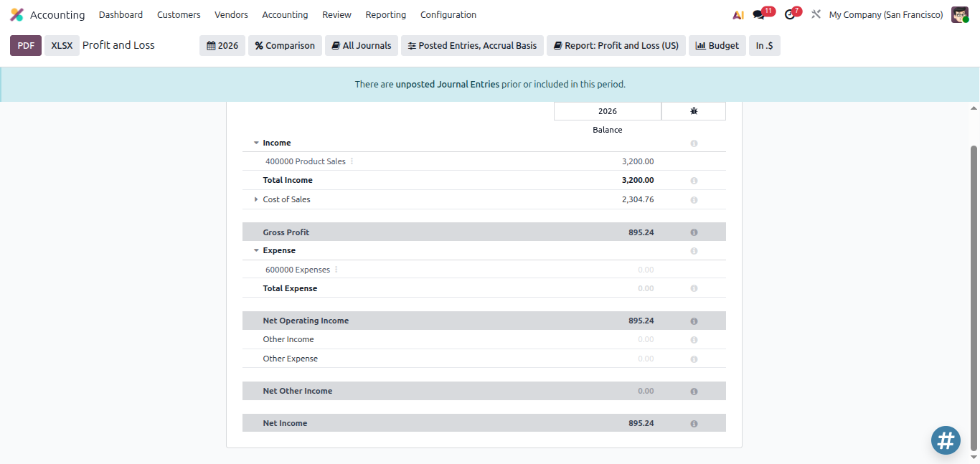Open vertical dots menu beside Product Sales
This screenshot has width=980, height=464.
coord(352,161)
